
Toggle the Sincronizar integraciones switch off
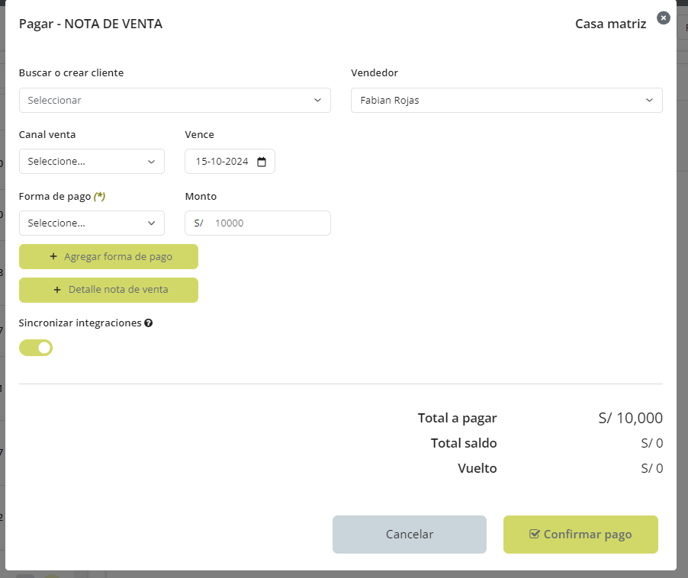36,348
